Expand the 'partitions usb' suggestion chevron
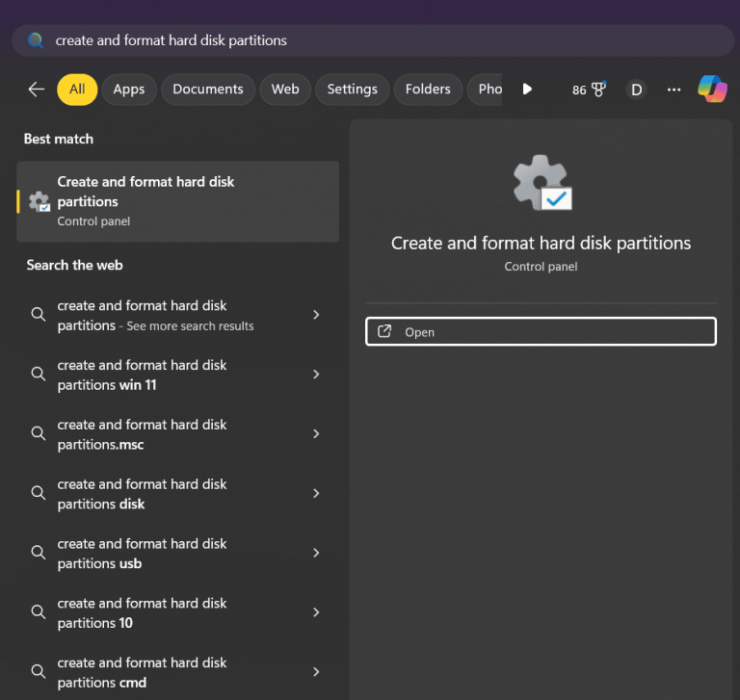The width and height of the screenshot is (740, 700). point(316,554)
